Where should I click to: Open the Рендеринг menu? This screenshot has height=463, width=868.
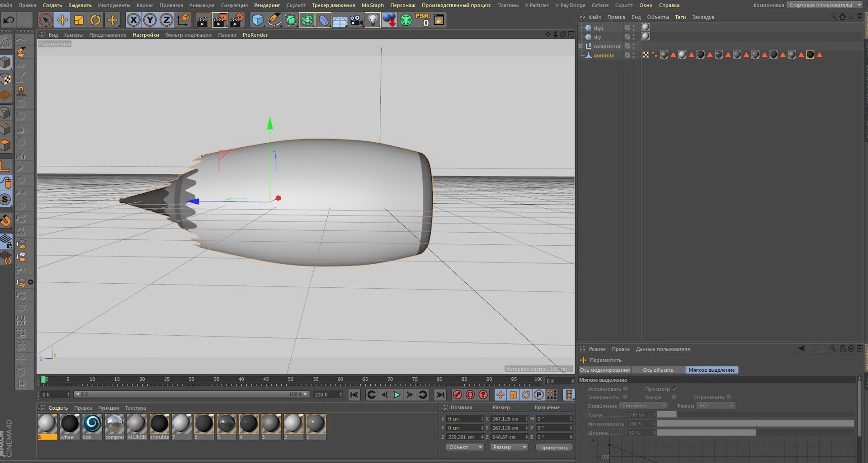point(267,5)
